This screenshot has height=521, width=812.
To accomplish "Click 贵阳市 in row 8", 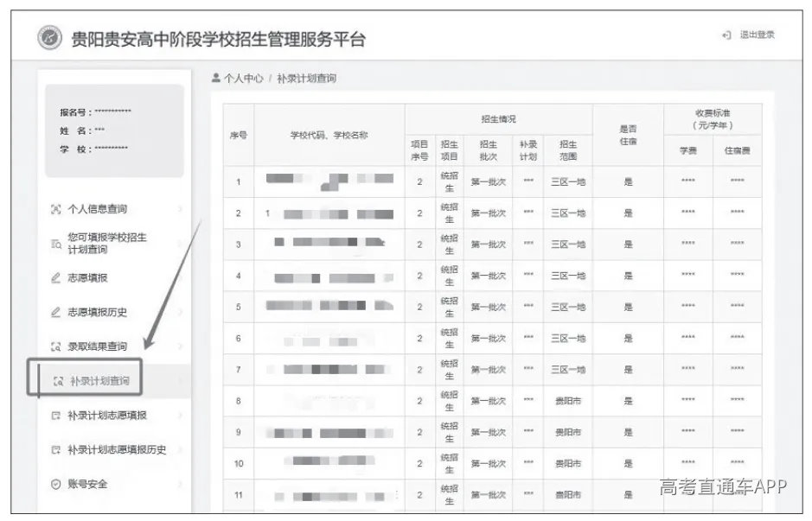I will coord(567,401).
